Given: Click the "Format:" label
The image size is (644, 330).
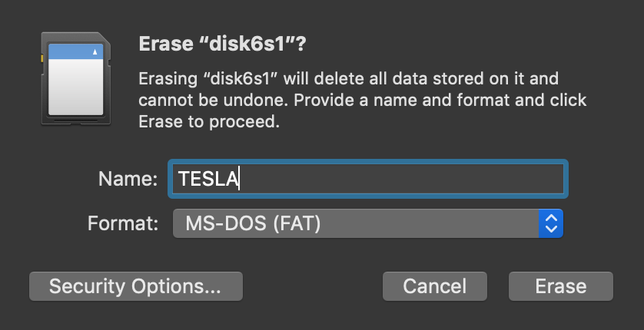Looking at the screenshot, I should 123,223.
